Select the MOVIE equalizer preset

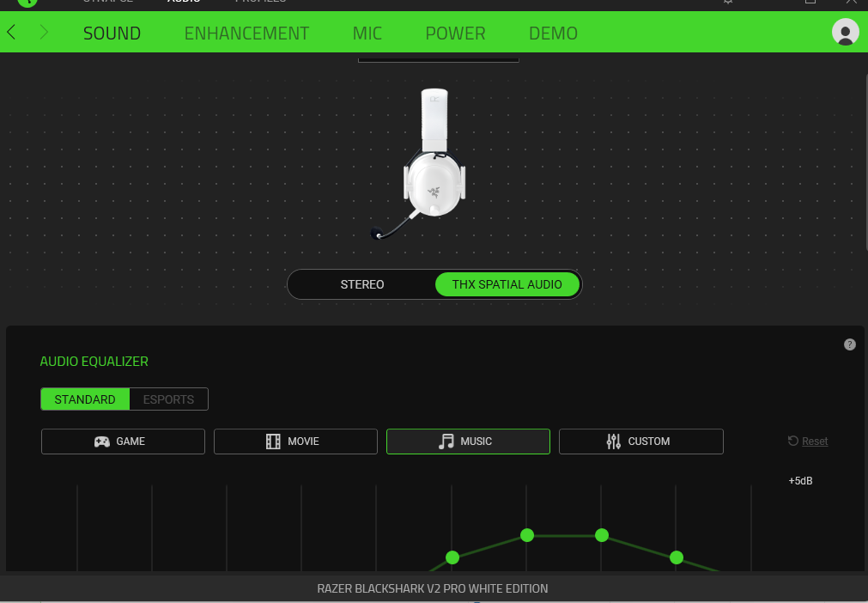[x=295, y=442]
